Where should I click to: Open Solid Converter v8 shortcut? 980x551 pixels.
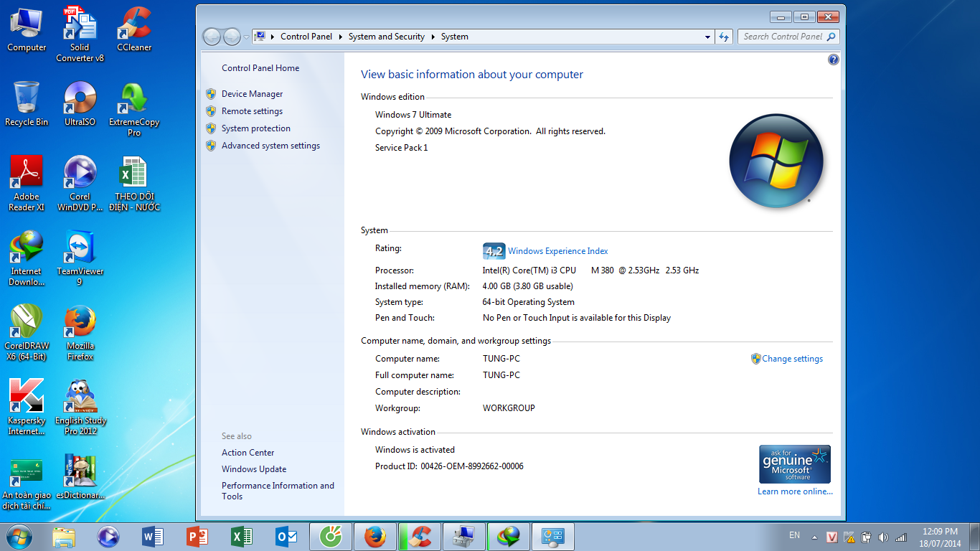click(80, 34)
